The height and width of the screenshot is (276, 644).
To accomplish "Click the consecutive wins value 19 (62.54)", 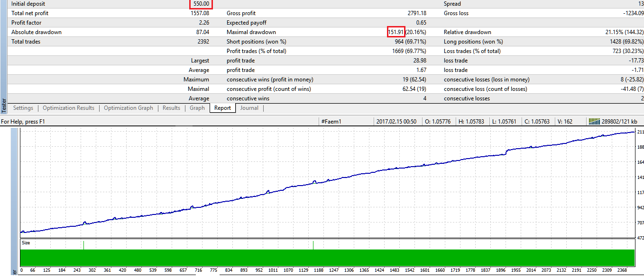I will point(414,80).
